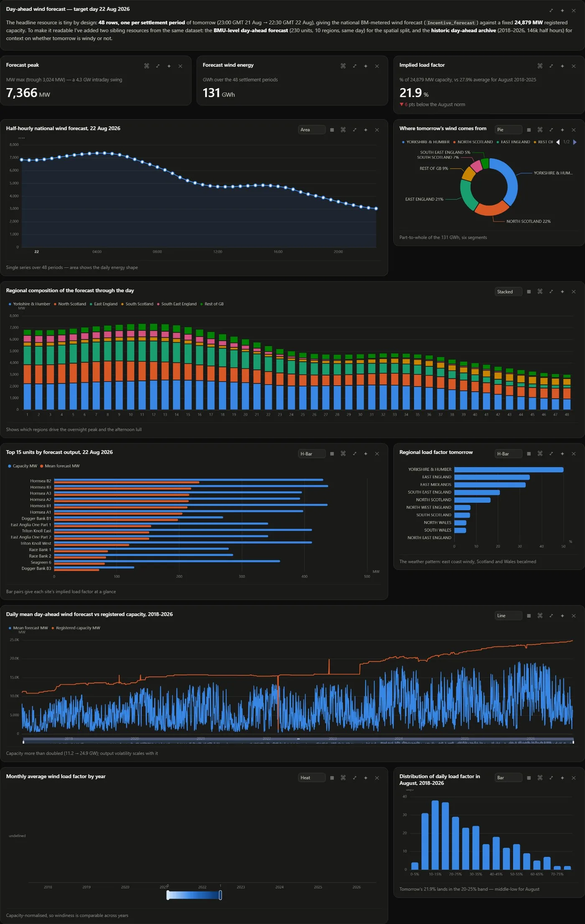This screenshot has width=585, height=924.
Task: Click right handle of daily mean chart zoom slider
Action: coord(573,742)
